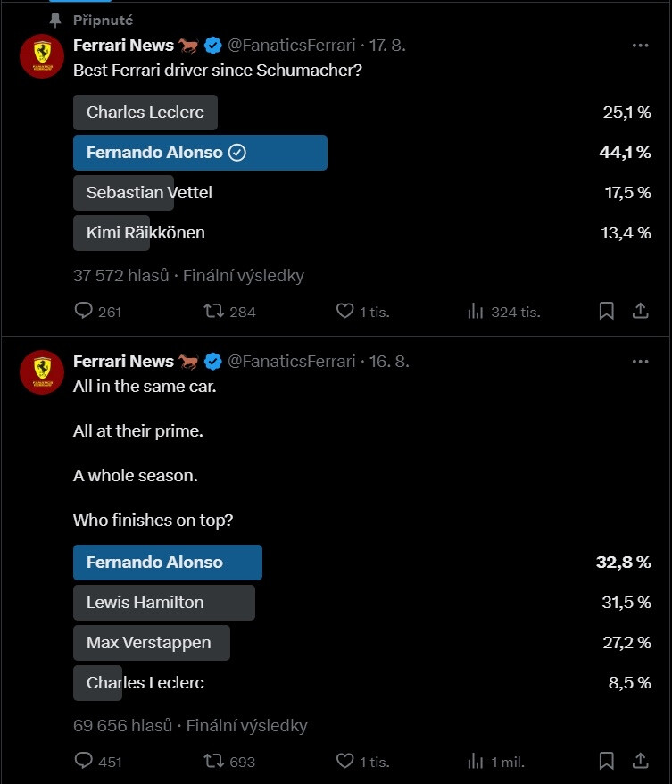Image resolution: width=672 pixels, height=784 pixels.
Task: Click Ferrari News avatar on second post
Action: 42,372
